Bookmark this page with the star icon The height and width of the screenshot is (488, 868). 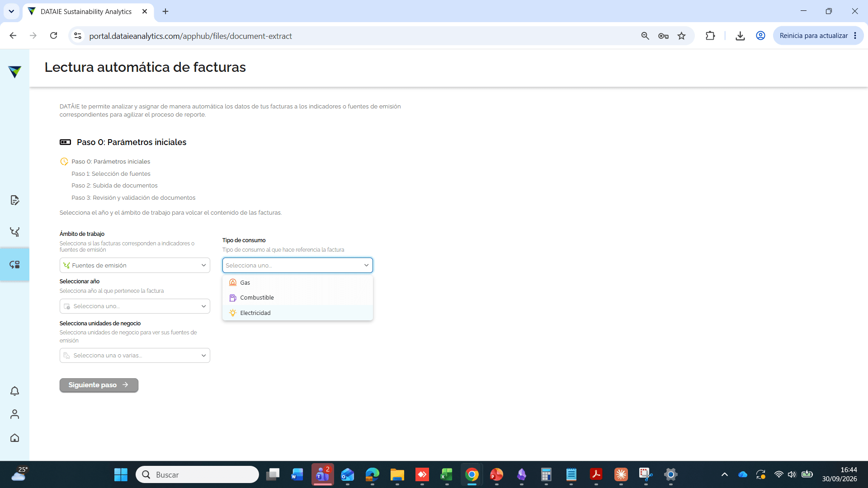tap(681, 36)
